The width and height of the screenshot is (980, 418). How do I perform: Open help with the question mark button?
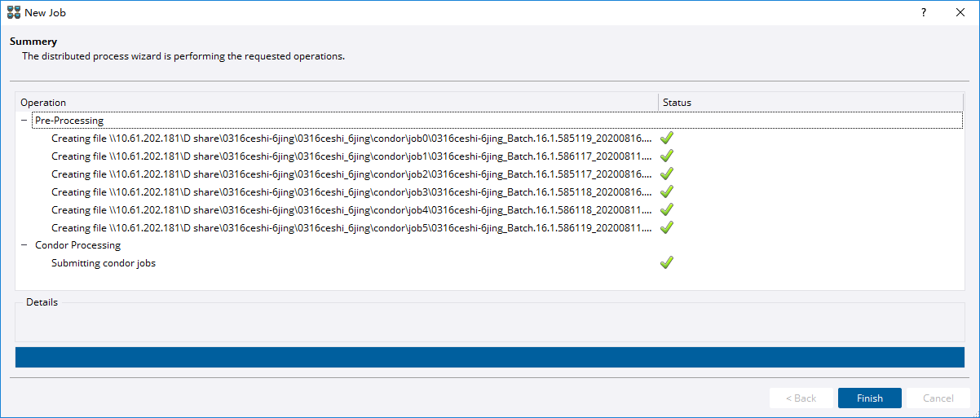click(x=924, y=12)
